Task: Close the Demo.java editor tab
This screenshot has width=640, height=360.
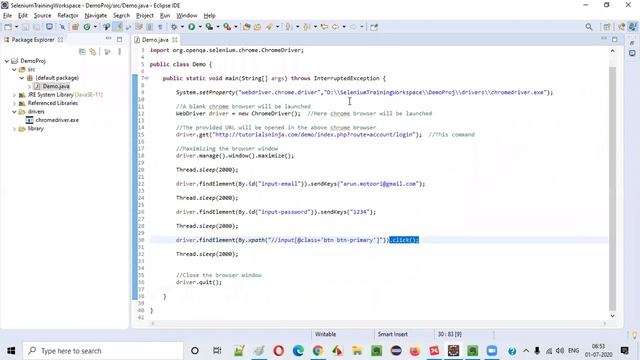Action: click(x=175, y=40)
